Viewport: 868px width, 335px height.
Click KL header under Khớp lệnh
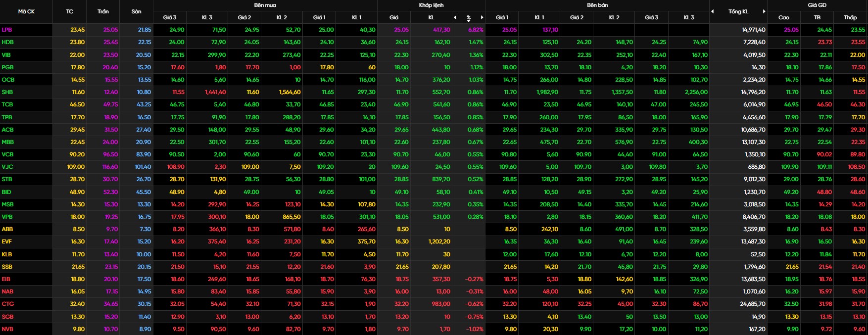[431, 17]
